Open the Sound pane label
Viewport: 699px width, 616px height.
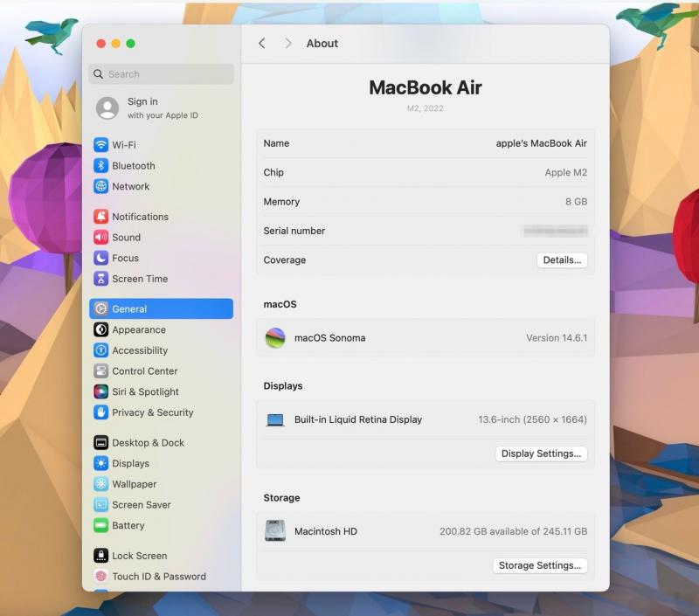tap(126, 237)
